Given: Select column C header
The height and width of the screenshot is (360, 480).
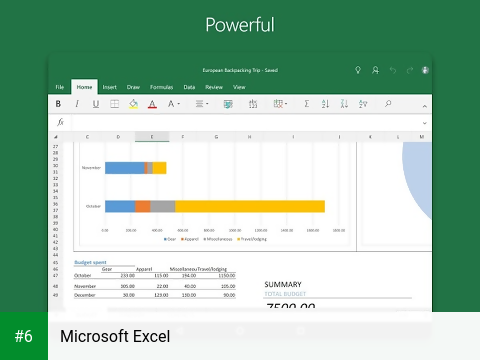Looking at the screenshot, I should pyautogui.click(x=87, y=137).
